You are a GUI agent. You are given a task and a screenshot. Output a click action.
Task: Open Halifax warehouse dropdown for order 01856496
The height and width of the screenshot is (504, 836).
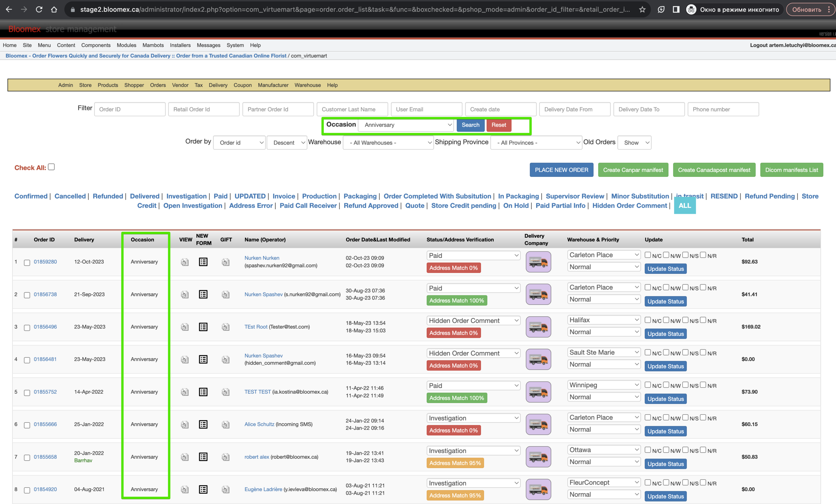[x=603, y=320]
